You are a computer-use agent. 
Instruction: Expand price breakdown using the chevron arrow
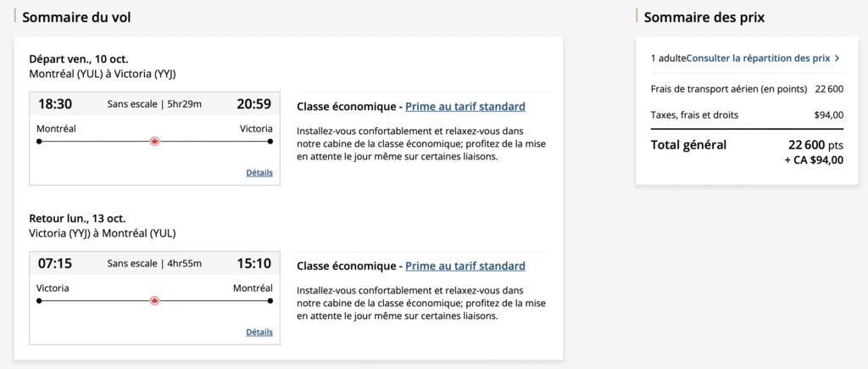point(837,59)
